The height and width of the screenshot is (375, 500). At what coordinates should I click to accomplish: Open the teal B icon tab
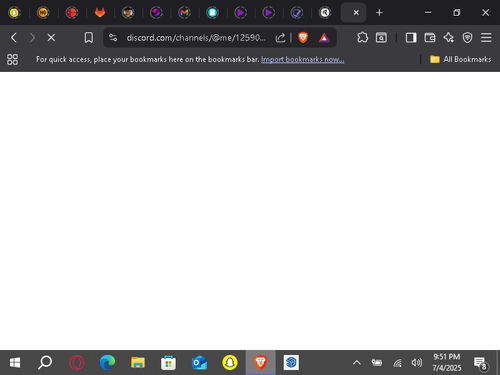(212, 13)
